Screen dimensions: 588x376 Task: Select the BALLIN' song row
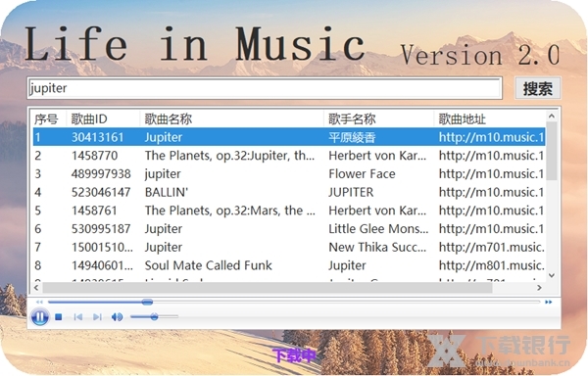click(x=289, y=192)
